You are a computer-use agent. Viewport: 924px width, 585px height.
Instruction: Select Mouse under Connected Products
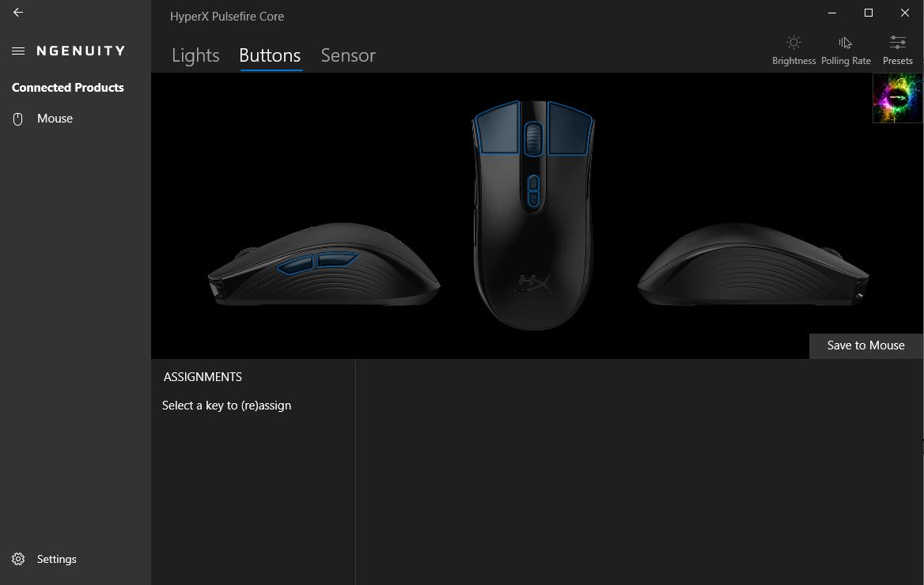55,119
